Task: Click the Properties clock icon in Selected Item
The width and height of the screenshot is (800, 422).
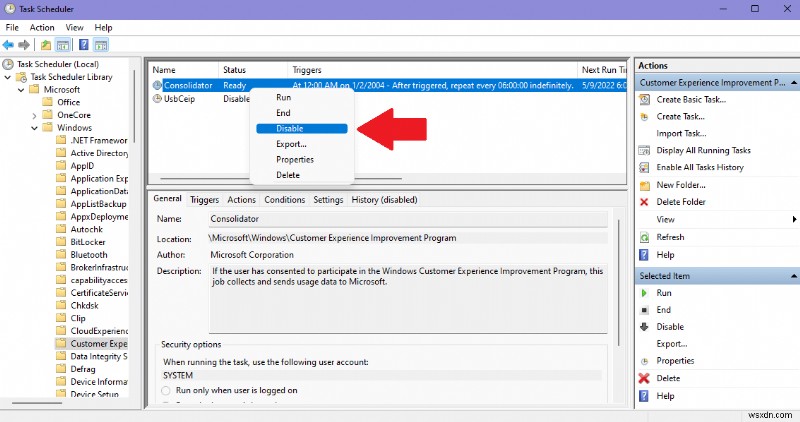Action: point(644,361)
